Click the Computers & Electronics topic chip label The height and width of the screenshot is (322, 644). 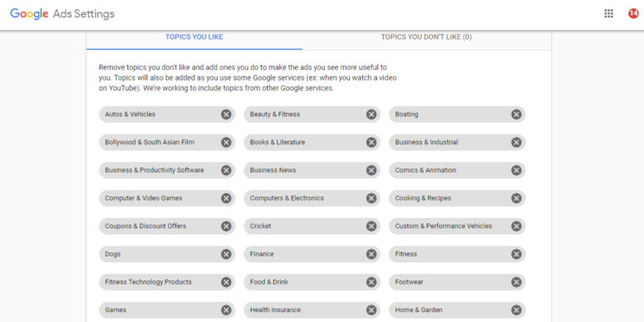click(287, 198)
